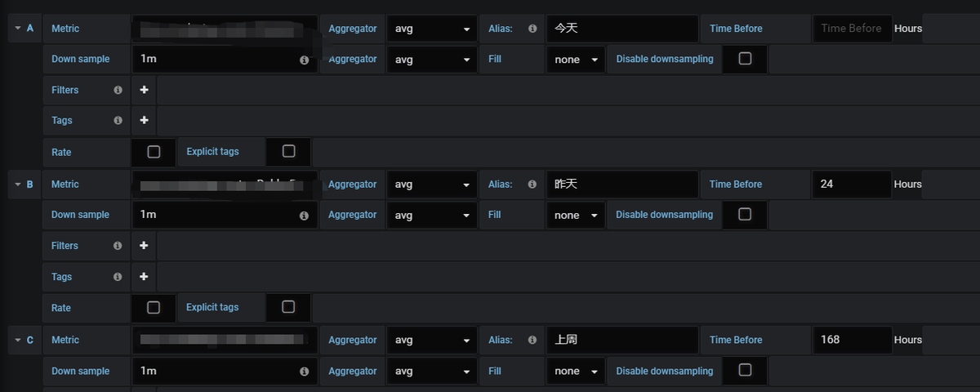Open Down sample Aggregator dropdown in query C

(x=432, y=371)
